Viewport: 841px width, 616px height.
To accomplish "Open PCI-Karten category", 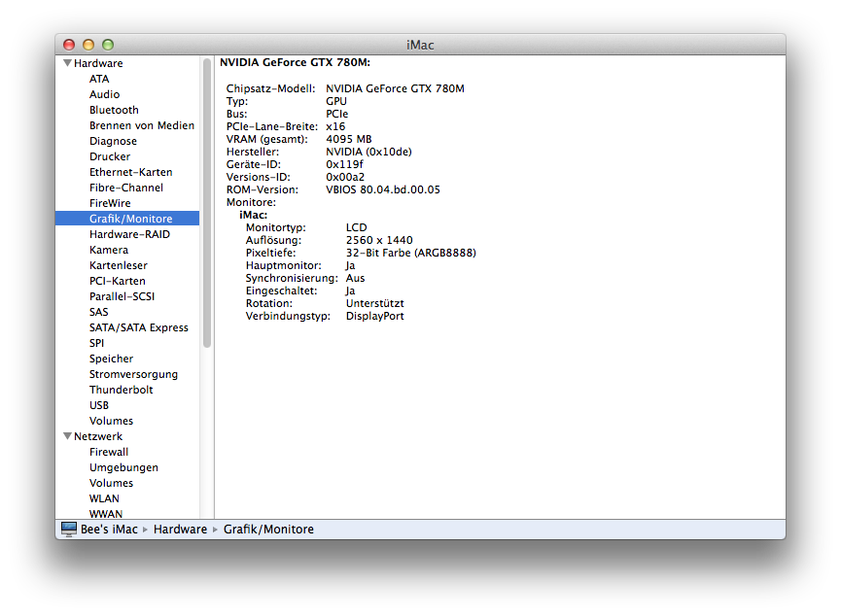I will [118, 281].
